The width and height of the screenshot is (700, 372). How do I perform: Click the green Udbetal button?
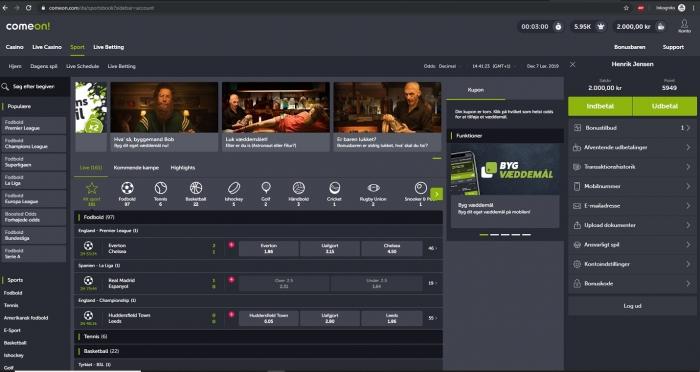pos(665,106)
